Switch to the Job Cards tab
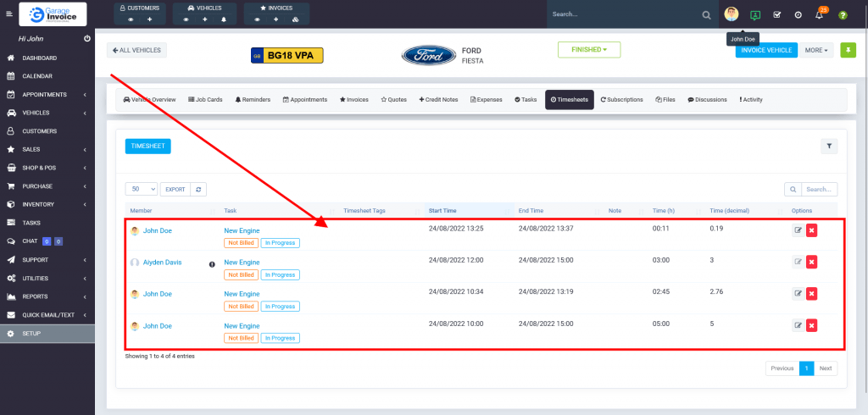868x415 pixels. click(x=205, y=100)
